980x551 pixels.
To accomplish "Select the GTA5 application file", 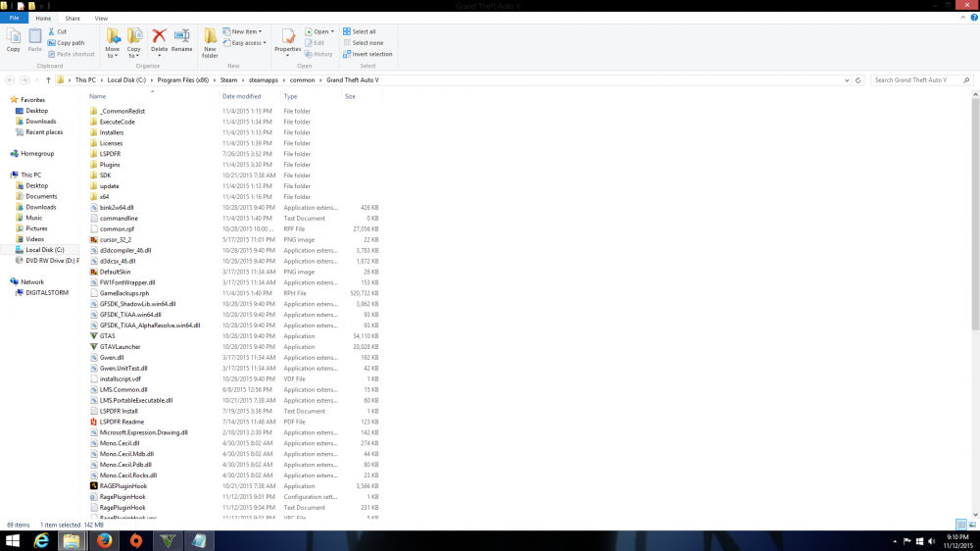I will [x=107, y=336].
